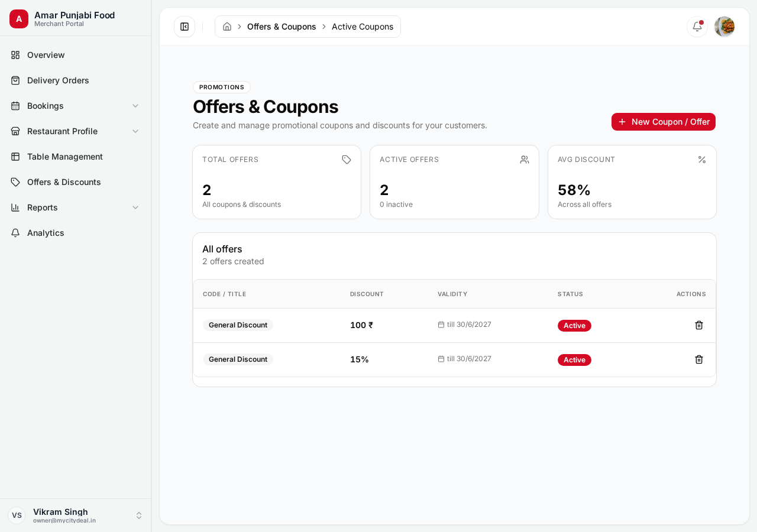757x532 pixels.
Task: Click the Offers & Discounts tag icon
Action: [x=15, y=182]
